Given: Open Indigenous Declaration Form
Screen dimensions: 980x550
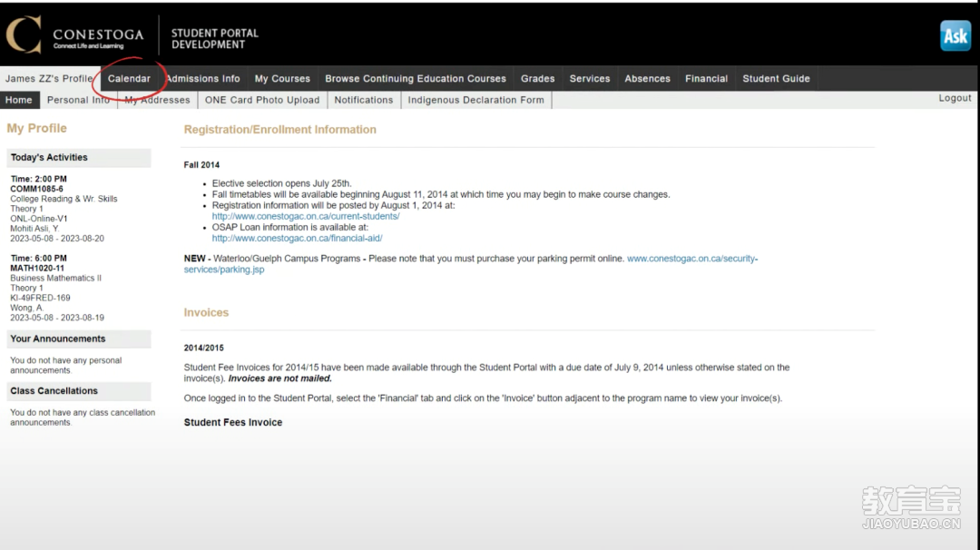Looking at the screenshot, I should pyautogui.click(x=475, y=100).
